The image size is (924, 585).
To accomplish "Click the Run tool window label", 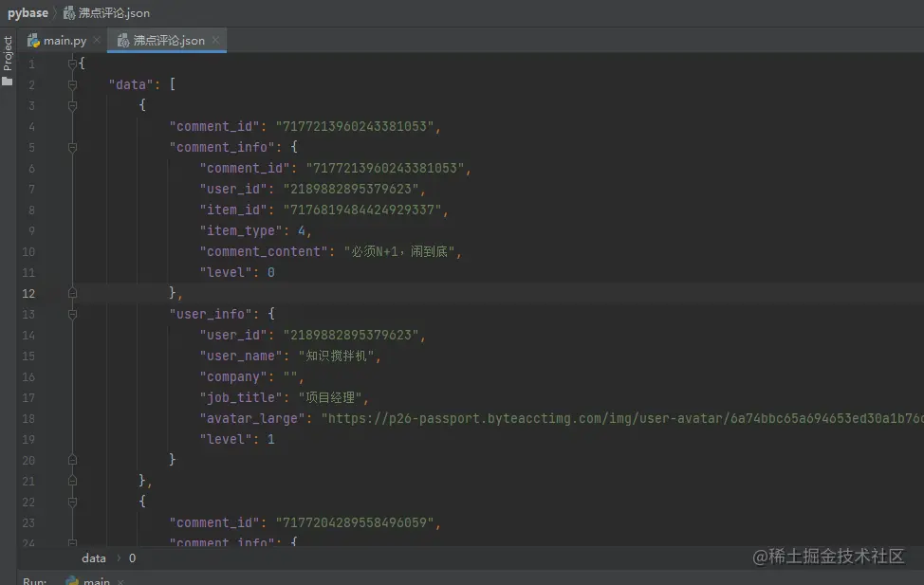I will pos(34,581).
